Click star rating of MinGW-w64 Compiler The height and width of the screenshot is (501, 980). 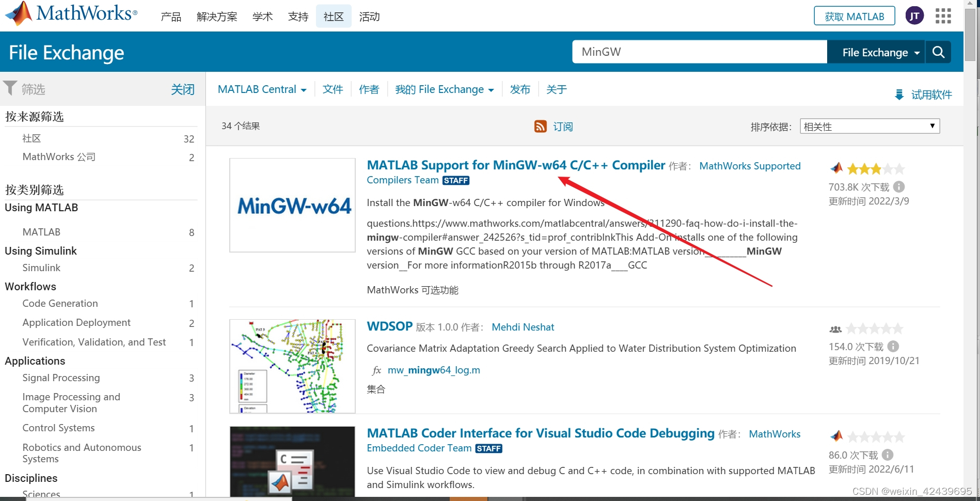pos(876,169)
